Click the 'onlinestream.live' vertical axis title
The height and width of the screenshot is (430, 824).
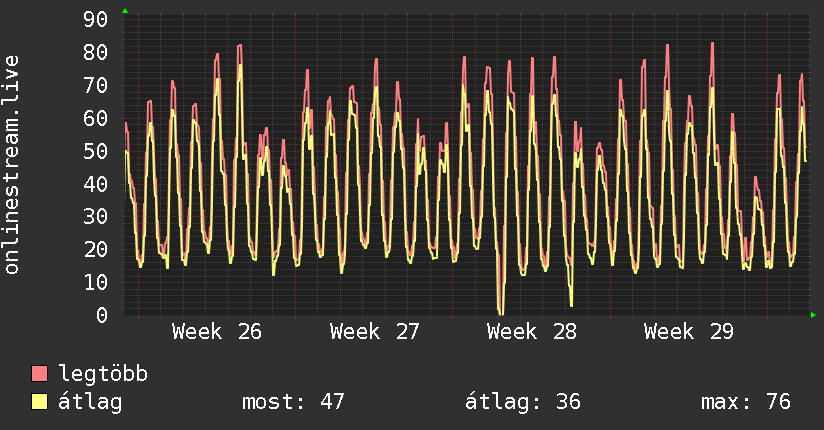click(11, 165)
